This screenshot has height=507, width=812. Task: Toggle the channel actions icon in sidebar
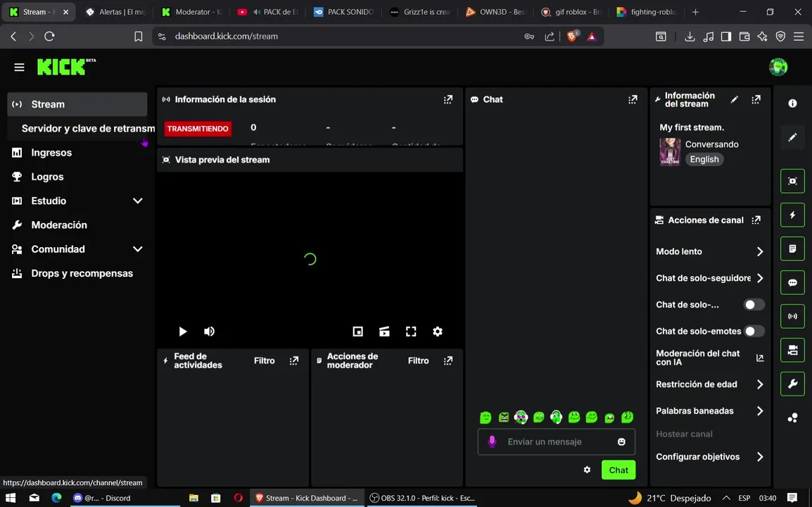pyautogui.click(x=792, y=351)
